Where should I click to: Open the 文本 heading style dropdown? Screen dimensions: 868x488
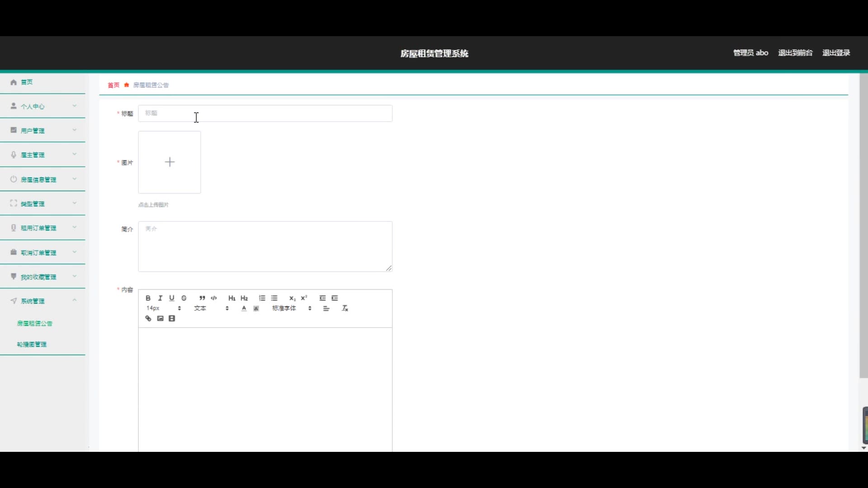(x=212, y=309)
